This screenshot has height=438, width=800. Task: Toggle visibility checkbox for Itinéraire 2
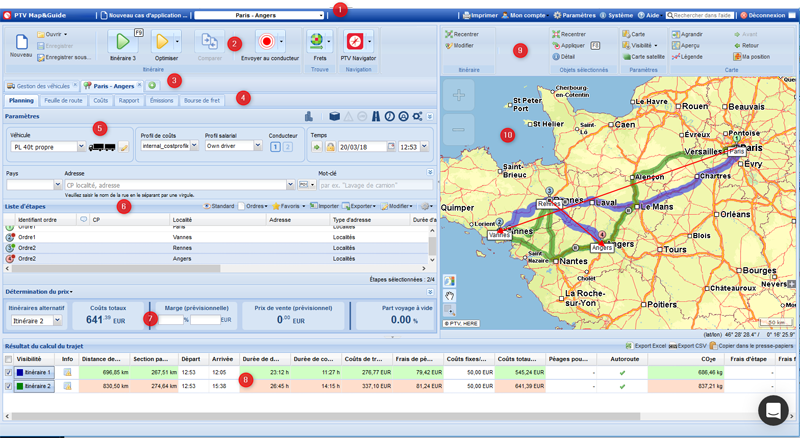8,386
